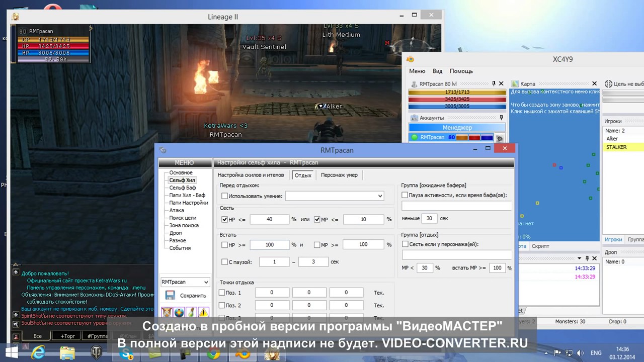Select Атака in МЕНЮ tree
This screenshot has height=362, width=644.
tap(177, 210)
